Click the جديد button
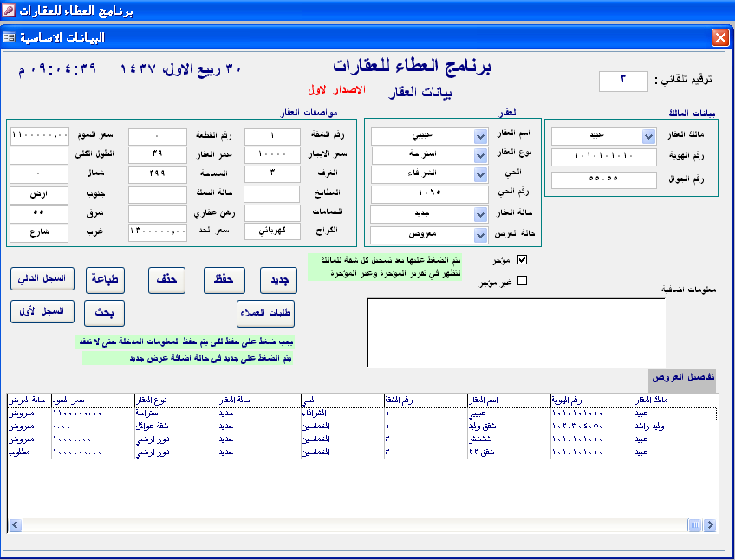 (279, 280)
